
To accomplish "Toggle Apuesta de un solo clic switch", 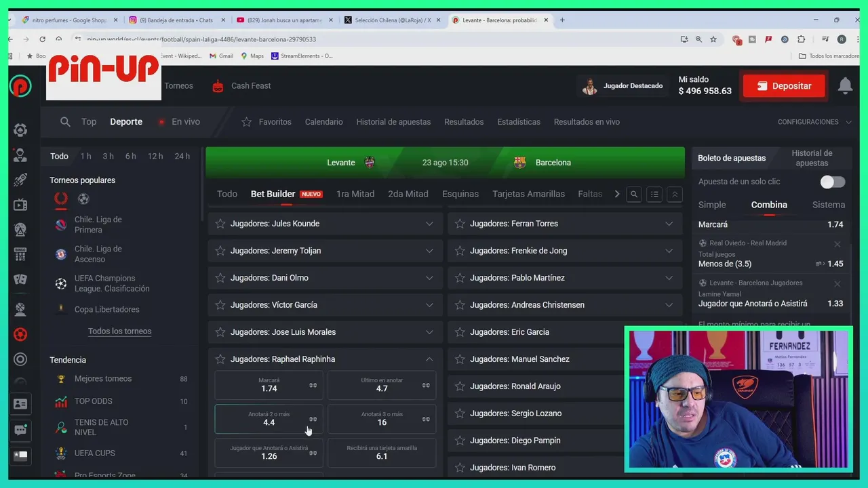I will pos(832,182).
